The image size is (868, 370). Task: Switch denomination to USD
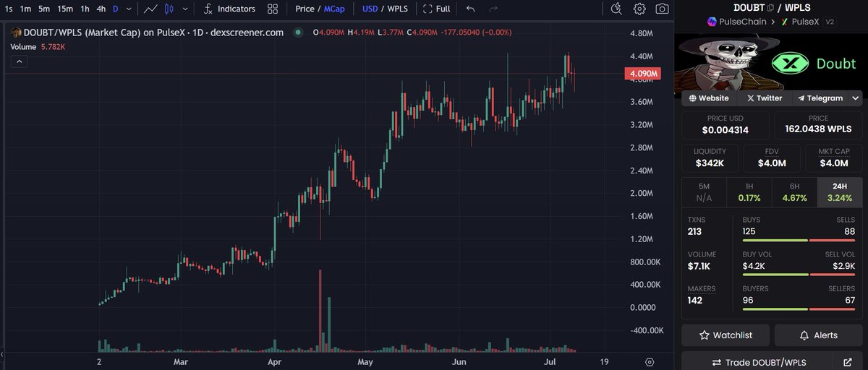click(370, 9)
